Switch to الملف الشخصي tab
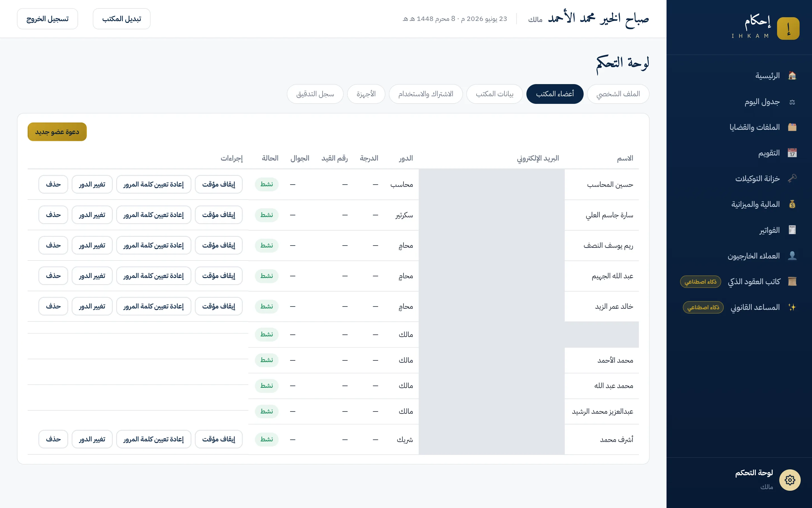 [x=618, y=94]
